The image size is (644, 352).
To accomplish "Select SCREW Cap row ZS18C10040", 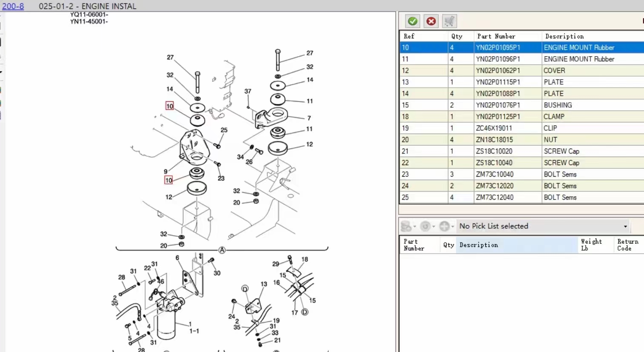I will point(522,163).
